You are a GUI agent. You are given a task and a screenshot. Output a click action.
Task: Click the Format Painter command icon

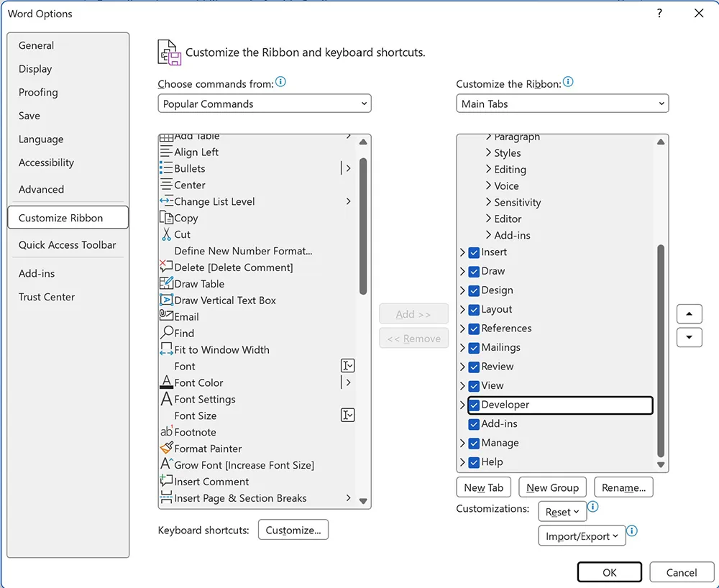pos(166,448)
